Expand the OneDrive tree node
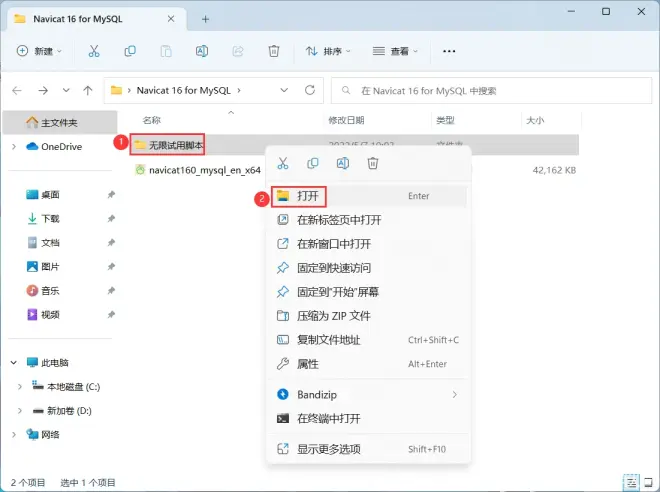The height and width of the screenshot is (492, 660). click(14, 146)
